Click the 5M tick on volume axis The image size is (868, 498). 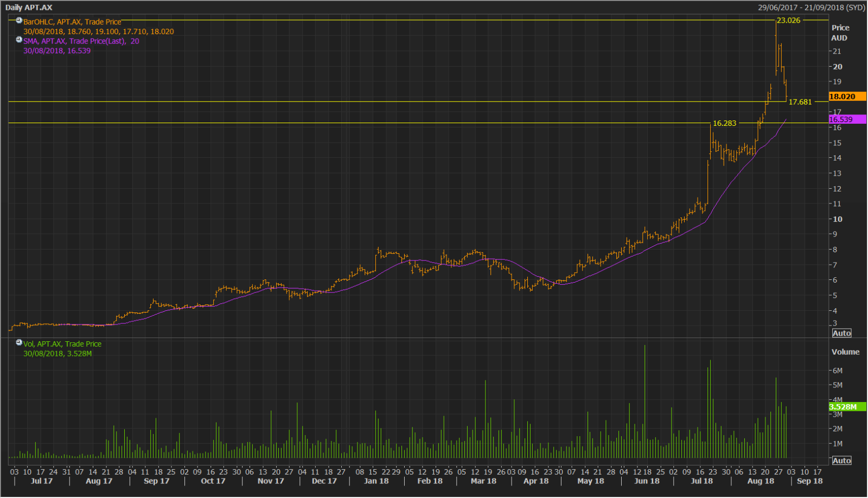838,385
